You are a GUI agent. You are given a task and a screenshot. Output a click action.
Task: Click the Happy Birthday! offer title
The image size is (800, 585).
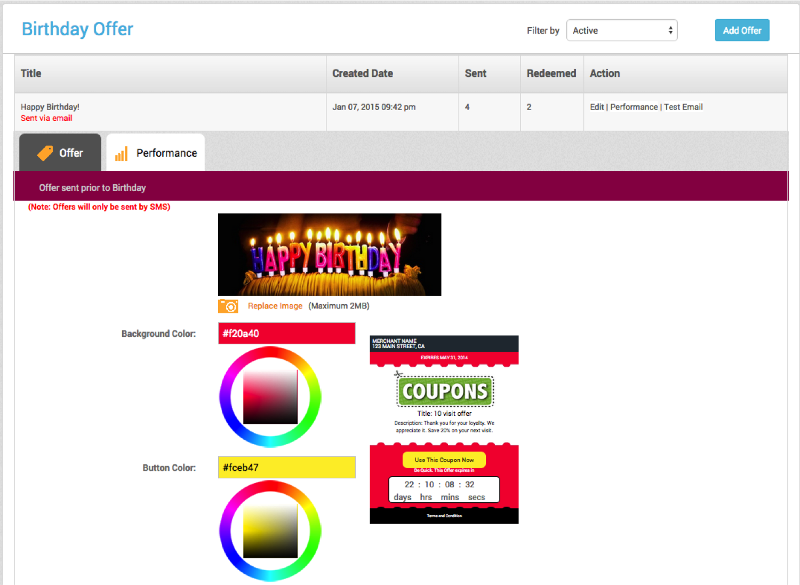pos(50,106)
